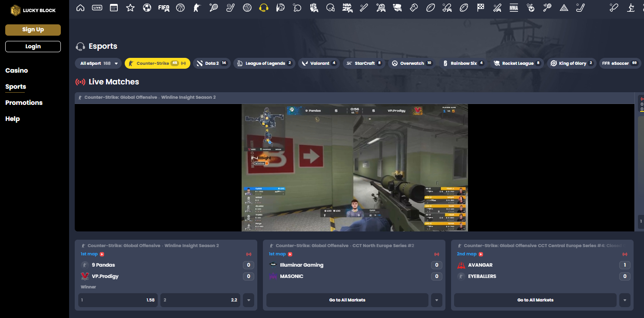Play stream for AVANGAR 2nd map
This screenshot has width=644, height=318.
pos(481,254)
